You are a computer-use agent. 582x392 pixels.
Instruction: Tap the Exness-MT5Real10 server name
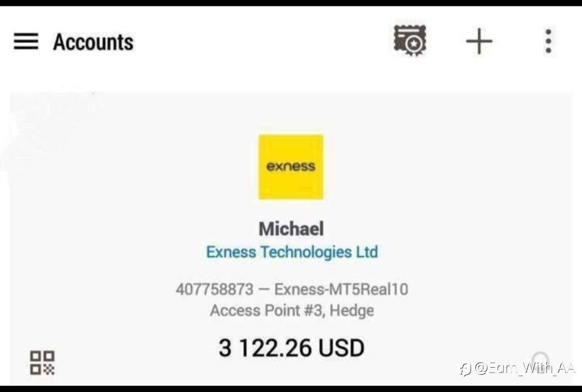pos(341,289)
